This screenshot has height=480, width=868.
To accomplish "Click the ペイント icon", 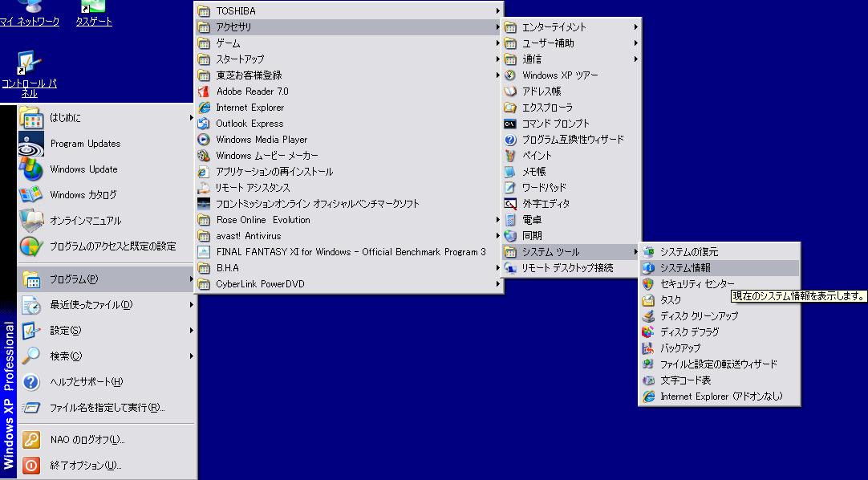I will coord(510,156).
